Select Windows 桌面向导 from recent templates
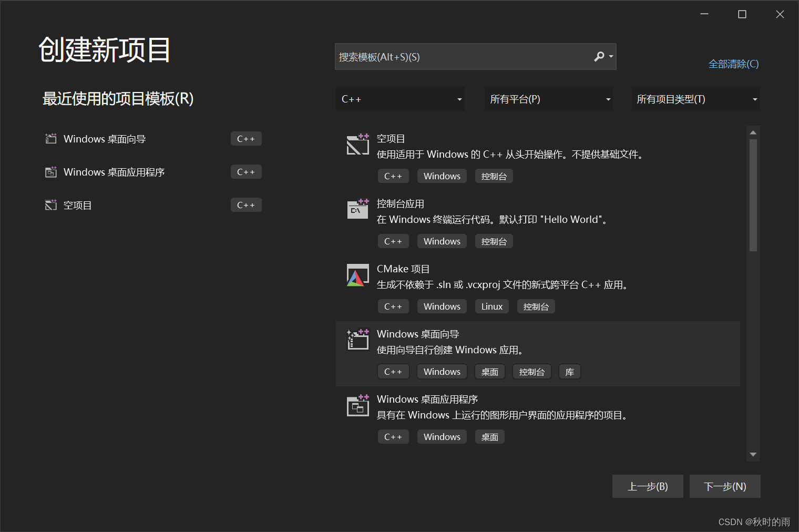Image resolution: width=799 pixels, height=532 pixels. point(105,139)
